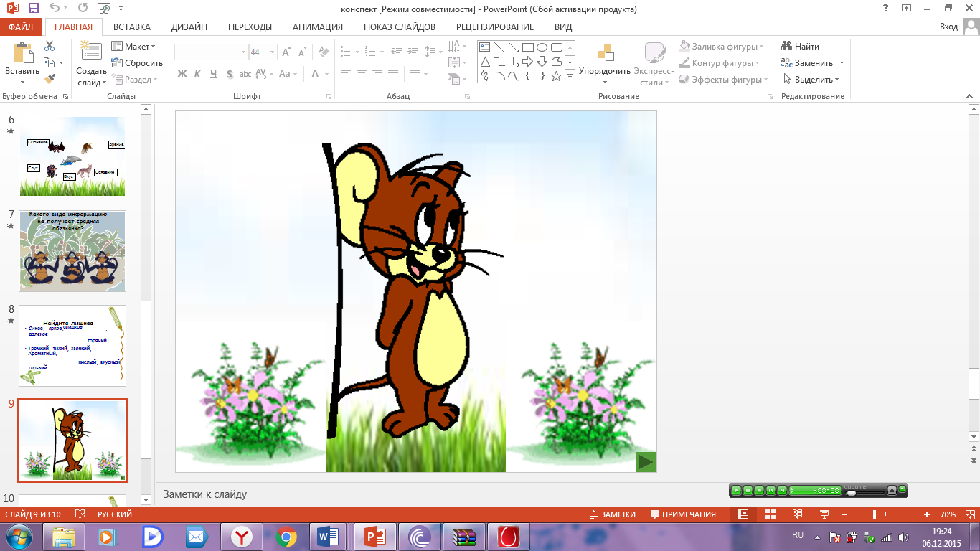Switch to slide sorter view icon

click(771, 514)
